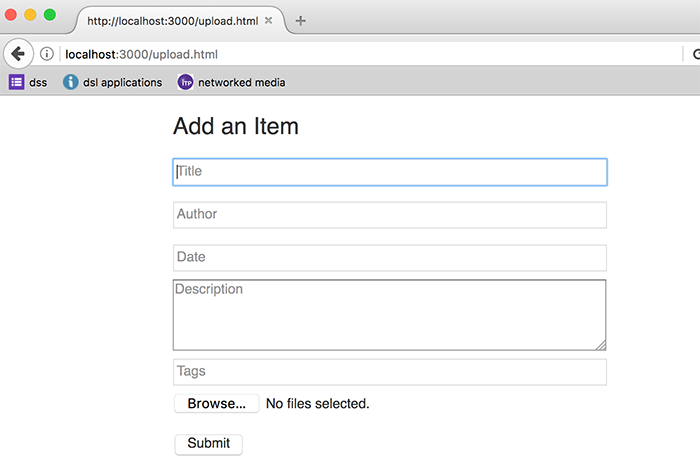Click the red close window button
The height and width of the screenshot is (476, 700).
[x=11, y=15]
